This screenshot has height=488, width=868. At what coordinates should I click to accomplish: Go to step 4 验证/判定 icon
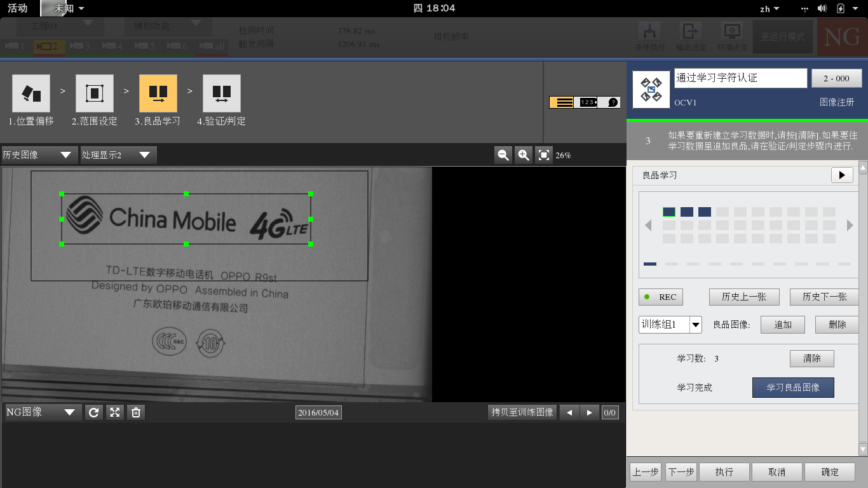pyautogui.click(x=222, y=93)
